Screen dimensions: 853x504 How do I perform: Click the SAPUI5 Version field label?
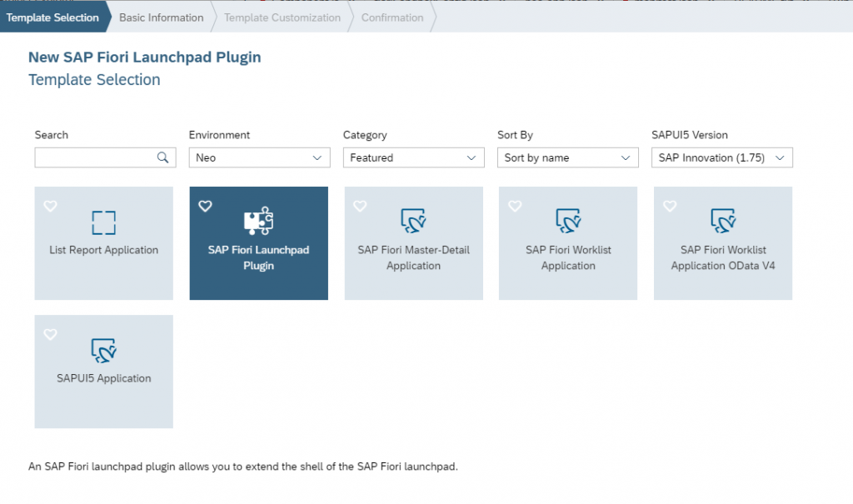pos(690,135)
